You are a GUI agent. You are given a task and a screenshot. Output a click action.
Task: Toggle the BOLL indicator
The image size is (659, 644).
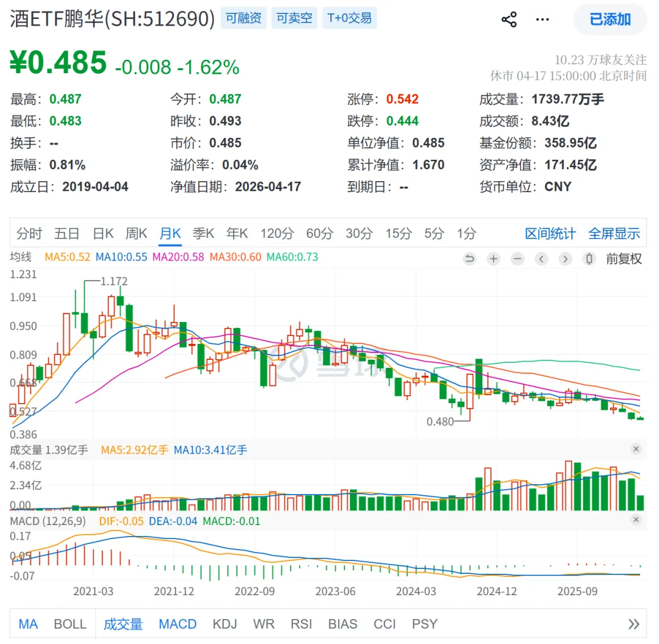[70, 624]
